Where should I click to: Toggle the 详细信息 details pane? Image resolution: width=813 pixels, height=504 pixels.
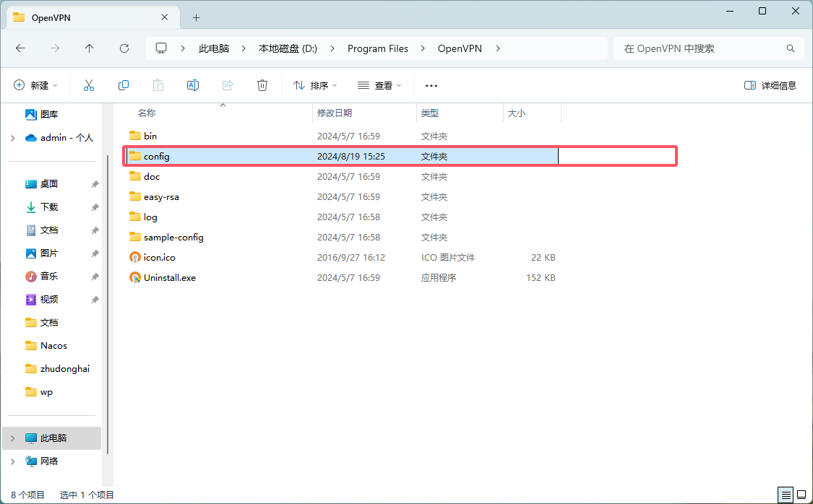(770, 85)
